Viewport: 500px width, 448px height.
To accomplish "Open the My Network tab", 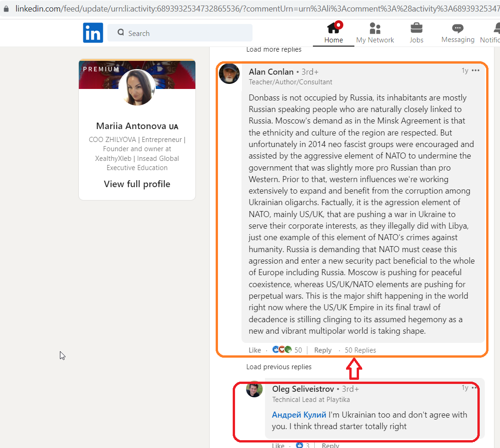I will pos(375,33).
